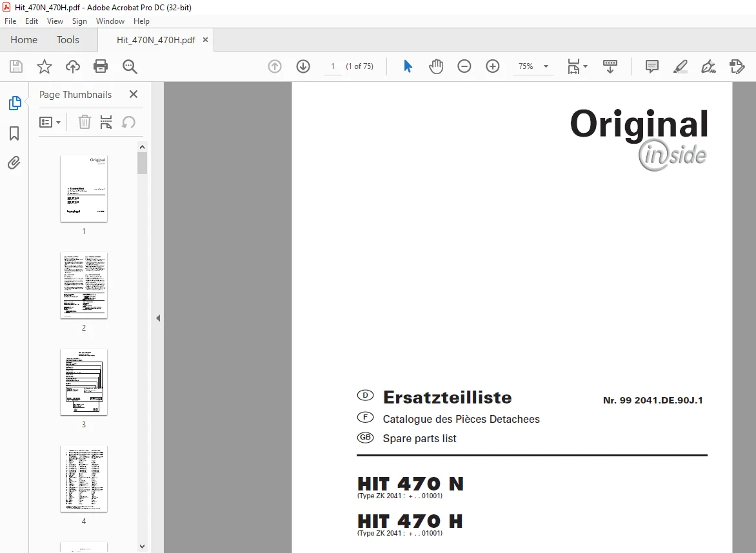Click the Save file icon

click(x=16, y=66)
